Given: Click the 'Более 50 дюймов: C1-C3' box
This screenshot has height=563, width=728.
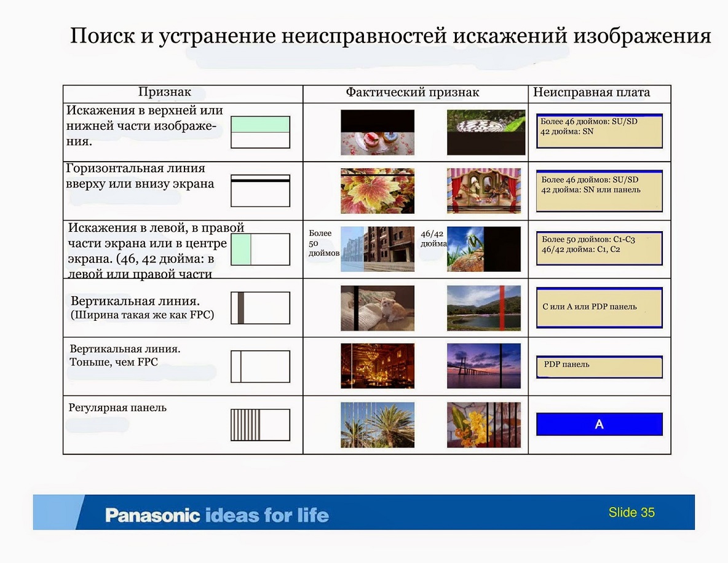Looking at the screenshot, I should (x=599, y=248).
